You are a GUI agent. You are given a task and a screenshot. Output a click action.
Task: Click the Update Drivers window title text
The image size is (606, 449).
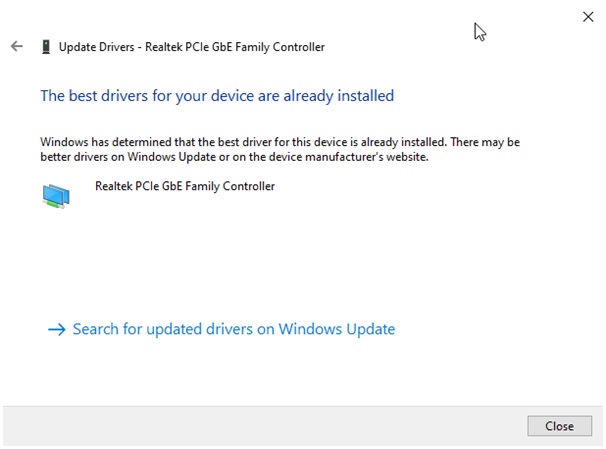pyautogui.click(x=191, y=47)
